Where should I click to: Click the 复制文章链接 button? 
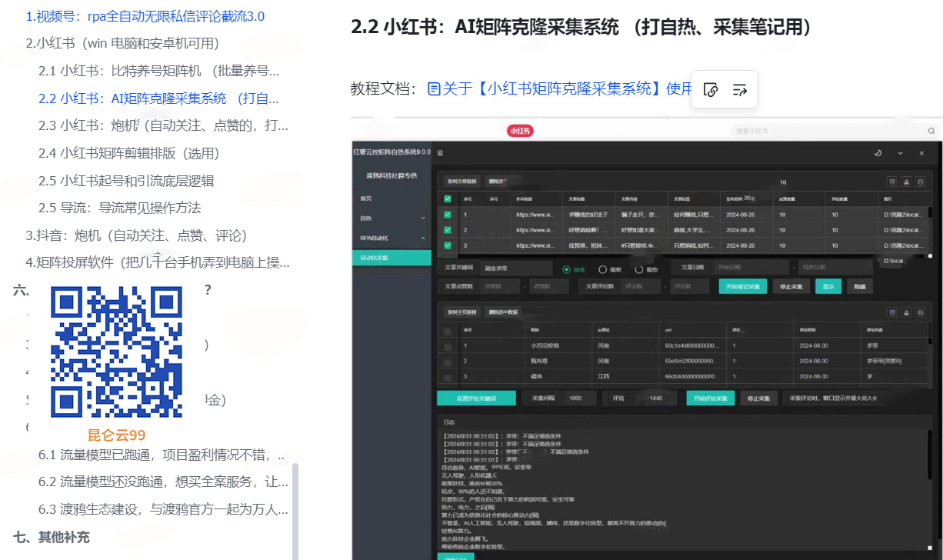tap(463, 182)
